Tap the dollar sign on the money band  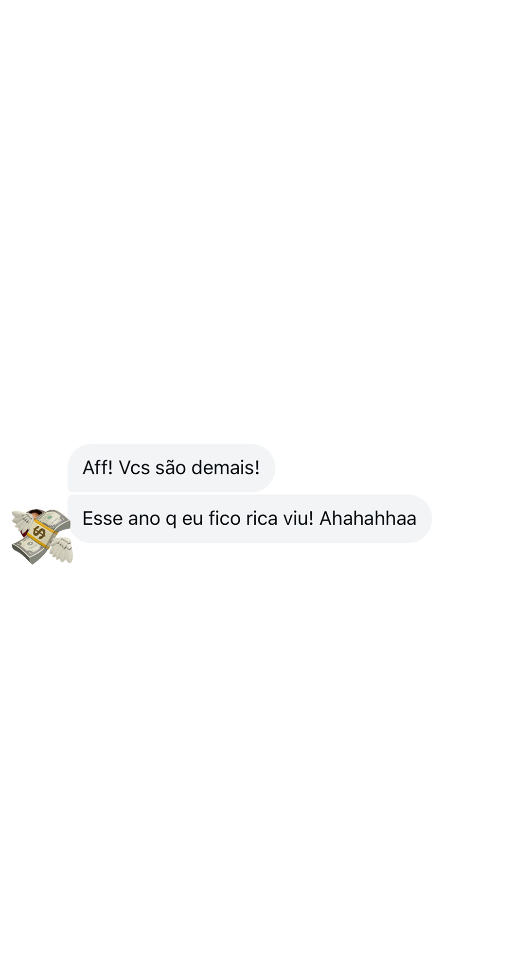point(40,533)
